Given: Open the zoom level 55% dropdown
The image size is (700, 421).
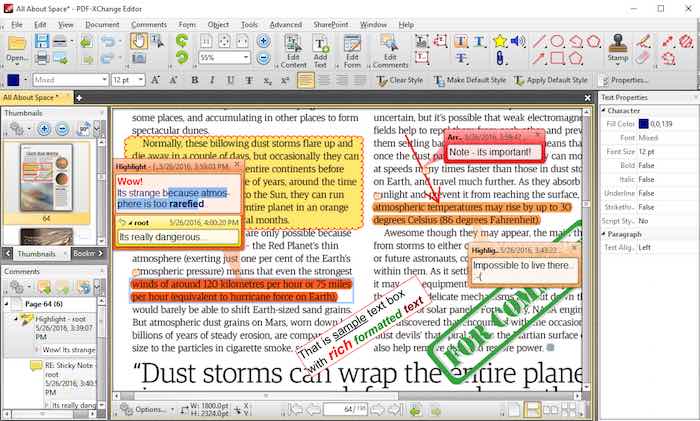Looking at the screenshot, I should tap(246, 58).
